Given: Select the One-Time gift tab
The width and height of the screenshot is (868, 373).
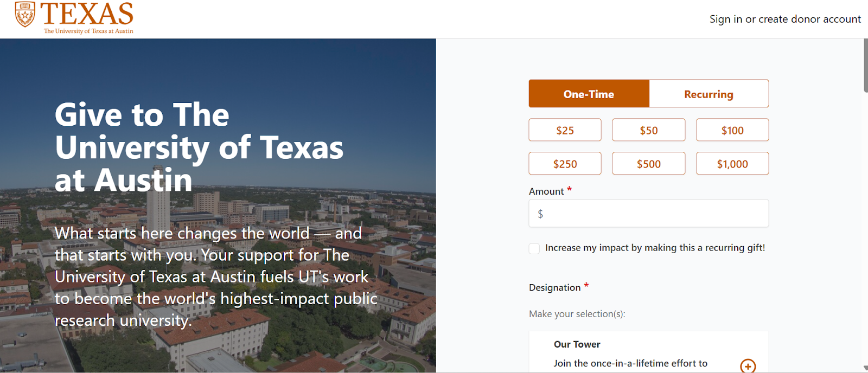Looking at the screenshot, I should [x=589, y=94].
